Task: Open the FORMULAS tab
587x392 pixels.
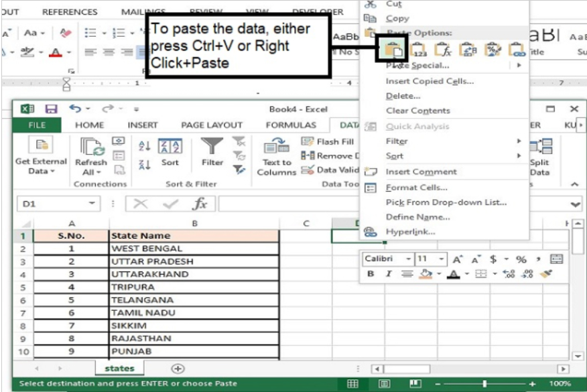Action: pos(291,125)
